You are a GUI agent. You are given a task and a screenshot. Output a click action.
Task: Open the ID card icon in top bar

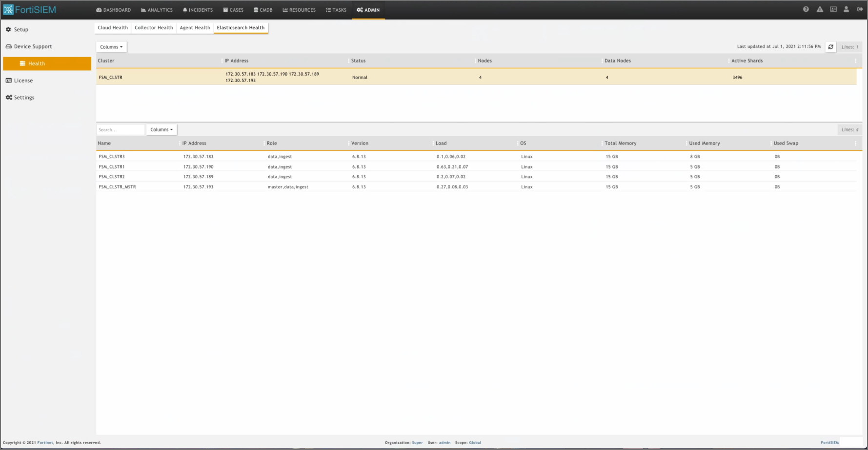pos(833,9)
